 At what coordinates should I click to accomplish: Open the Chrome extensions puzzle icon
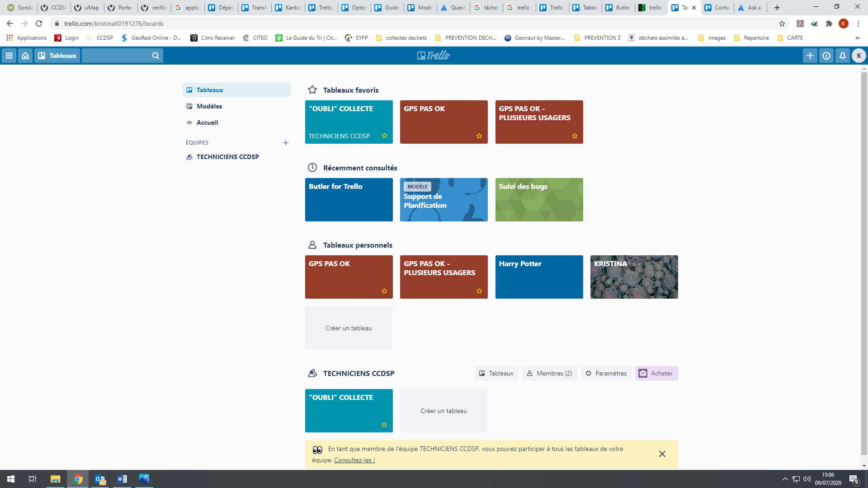[x=829, y=23]
